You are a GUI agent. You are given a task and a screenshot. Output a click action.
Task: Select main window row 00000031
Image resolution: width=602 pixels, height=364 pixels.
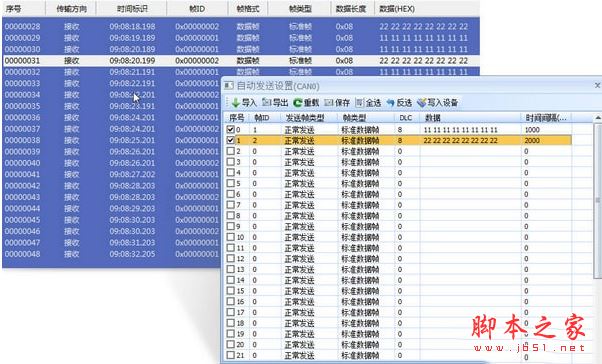241,61
